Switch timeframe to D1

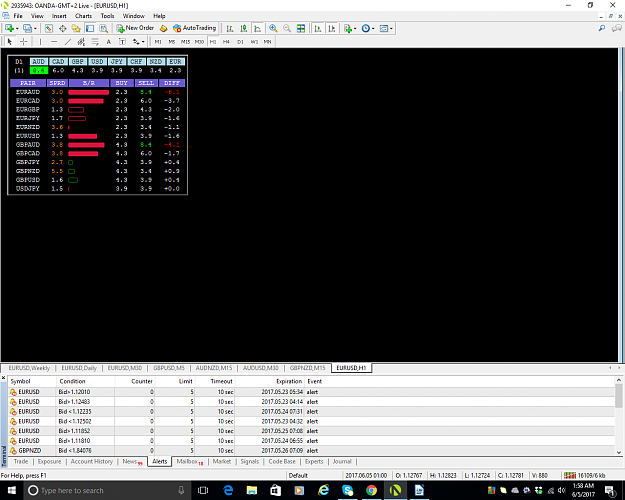[x=240, y=41]
